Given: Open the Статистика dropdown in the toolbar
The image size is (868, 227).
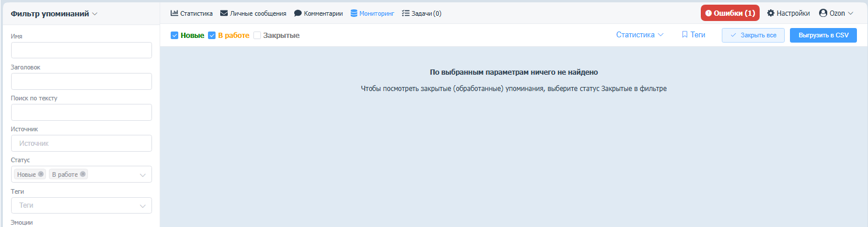Looking at the screenshot, I should [x=640, y=35].
